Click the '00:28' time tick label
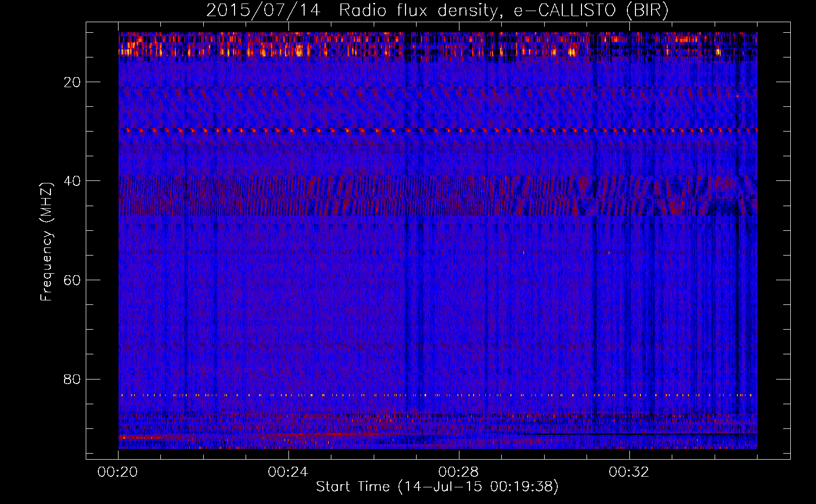Screen dimensions: 816x504 [x=458, y=472]
